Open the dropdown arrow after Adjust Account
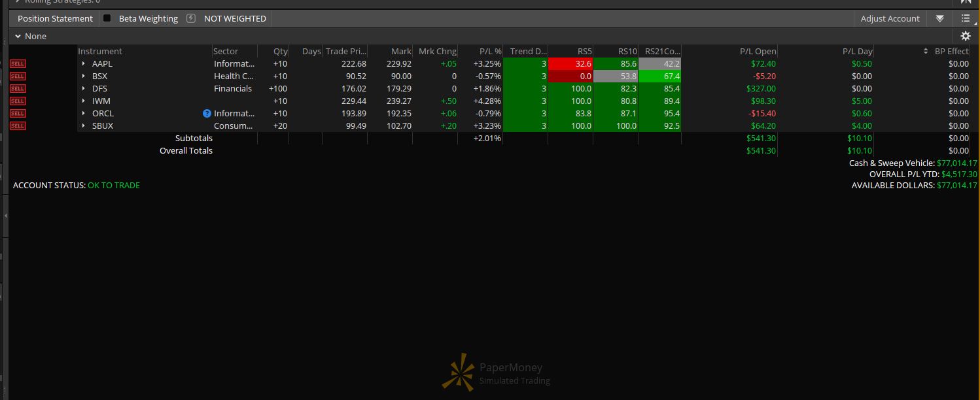Image resolution: width=980 pixels, height=400 pixels. 939,19
